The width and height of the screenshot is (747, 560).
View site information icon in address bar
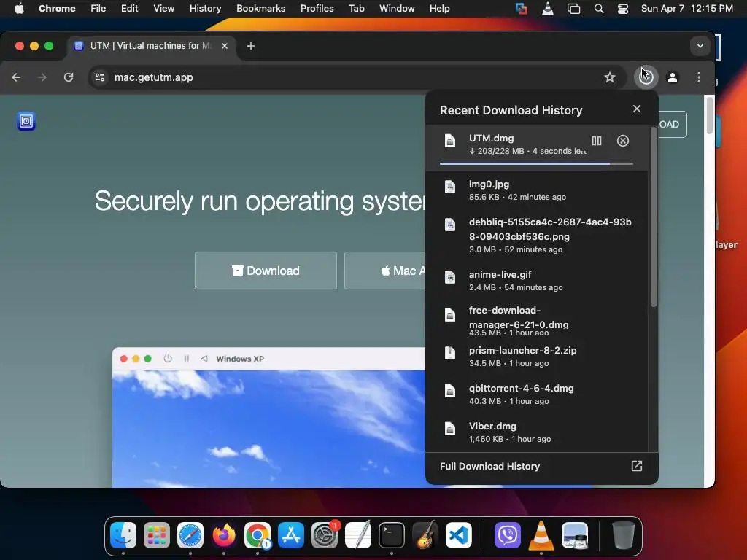[99, 77]
